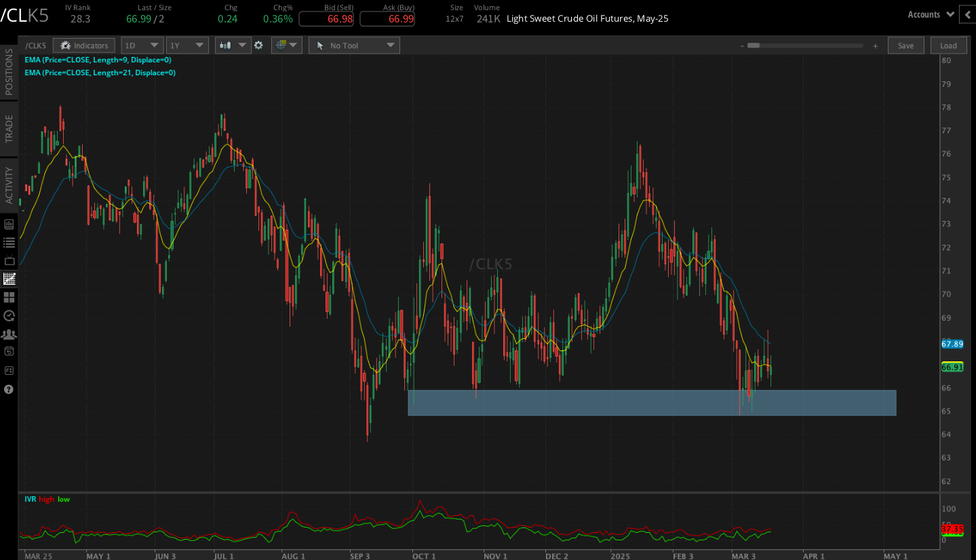This screenshot has width=976, height=560.
Task: Open the chat rooms people icon
Action: (9, 334)
